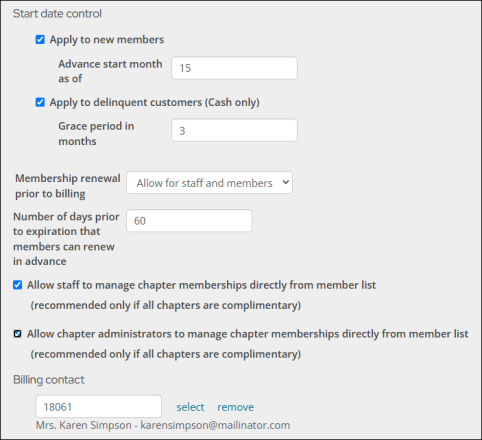Open the Membership renewal prior to billing dropdown

click(x=209, y=183)
